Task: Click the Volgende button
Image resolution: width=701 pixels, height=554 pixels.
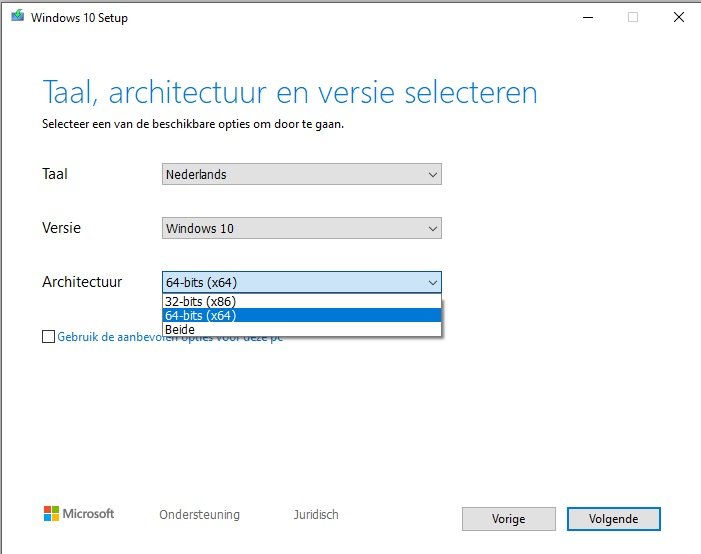Action: point(613,519)
